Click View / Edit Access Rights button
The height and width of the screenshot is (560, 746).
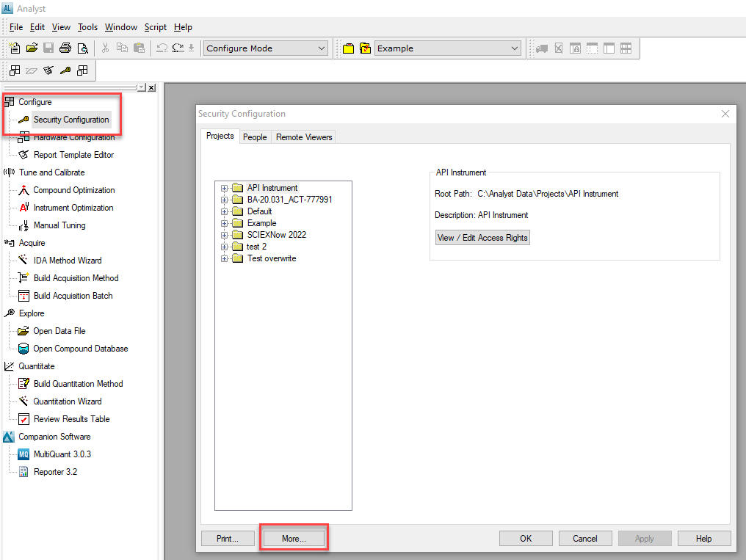click(x=482, y=238)
